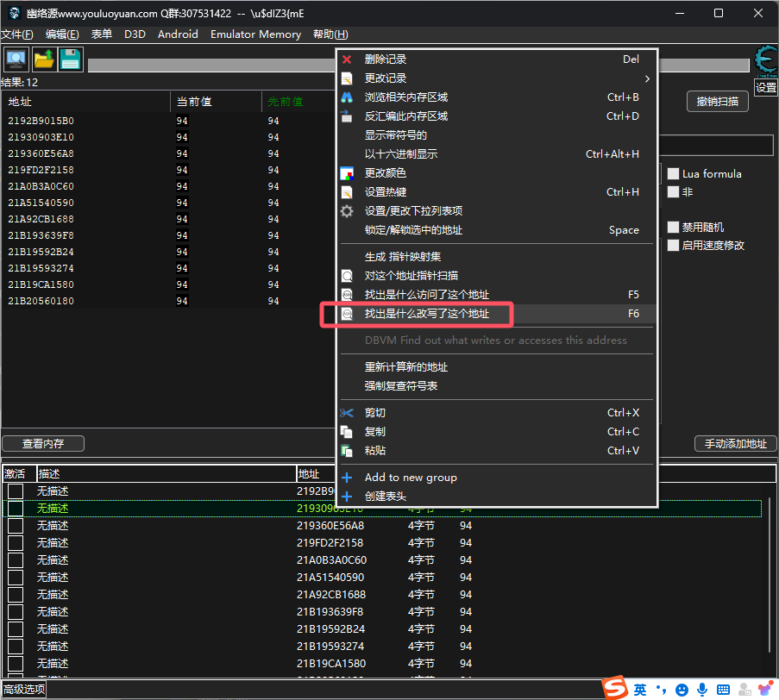
Task: Click the gear icon for dropdown options
Action: click(x=347, y=211)
